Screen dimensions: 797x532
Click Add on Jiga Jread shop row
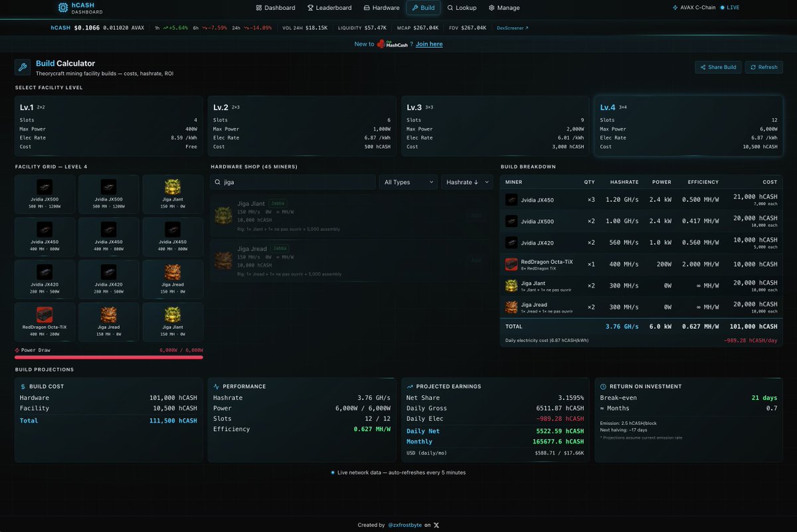point(476,260)
